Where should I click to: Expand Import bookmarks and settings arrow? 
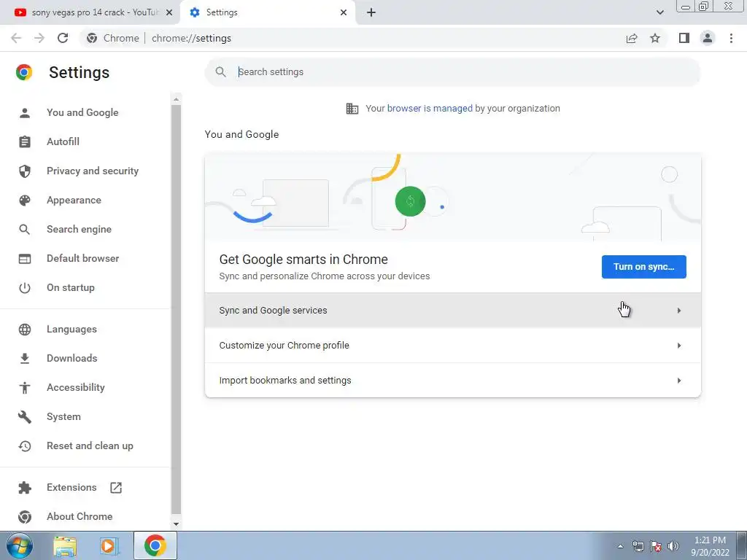(679, 381)
